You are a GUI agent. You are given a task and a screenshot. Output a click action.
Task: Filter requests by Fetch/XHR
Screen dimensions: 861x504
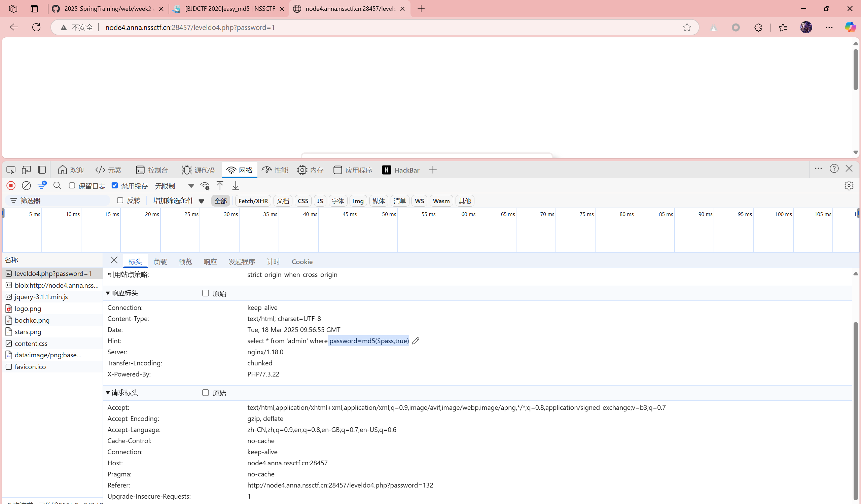[253, 201]
